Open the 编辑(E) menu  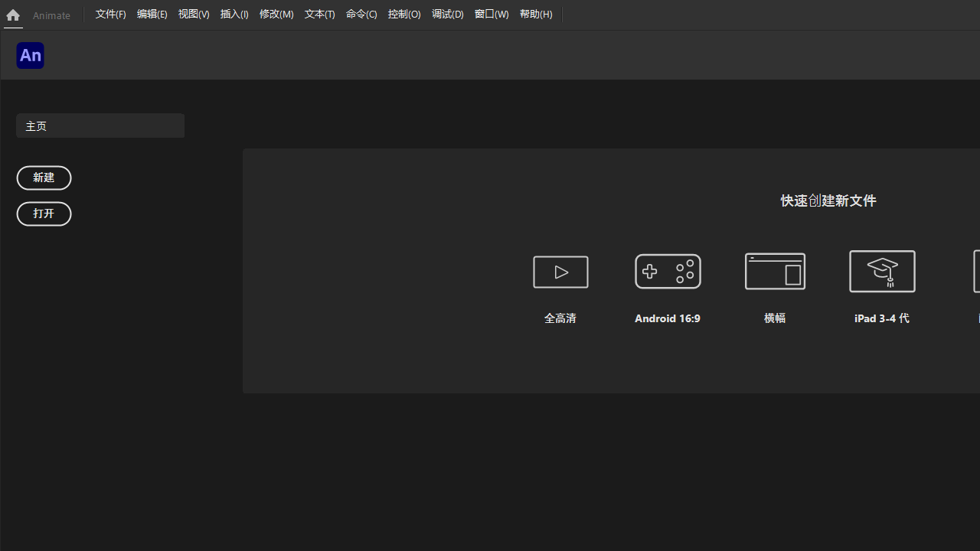[152, 14]
